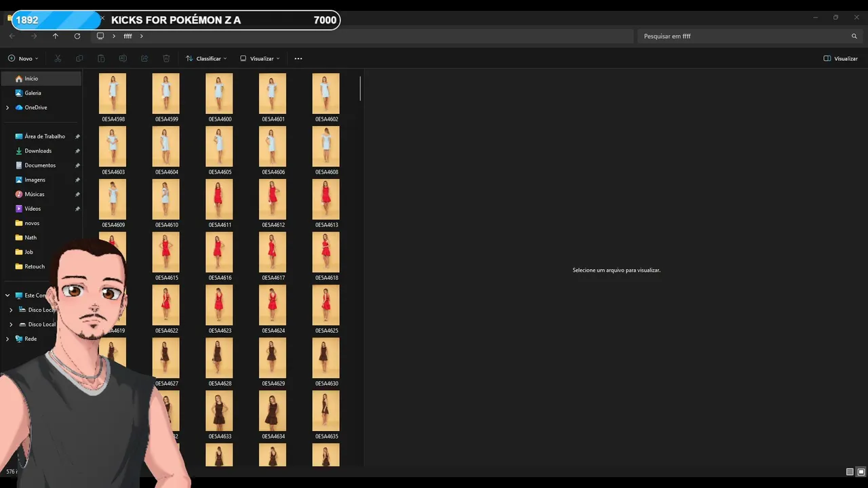
Task: Expand the upper Disco Local drive node
Action: 11,310
